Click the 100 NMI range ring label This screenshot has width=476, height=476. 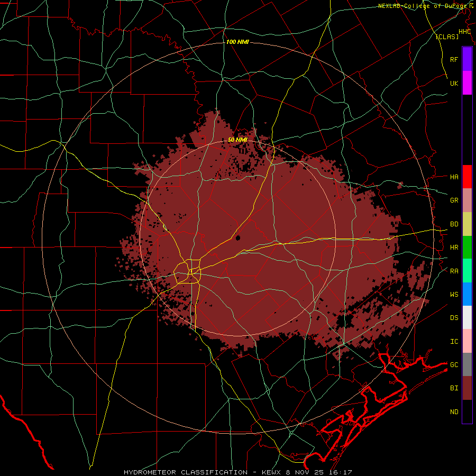coord(237,42)
